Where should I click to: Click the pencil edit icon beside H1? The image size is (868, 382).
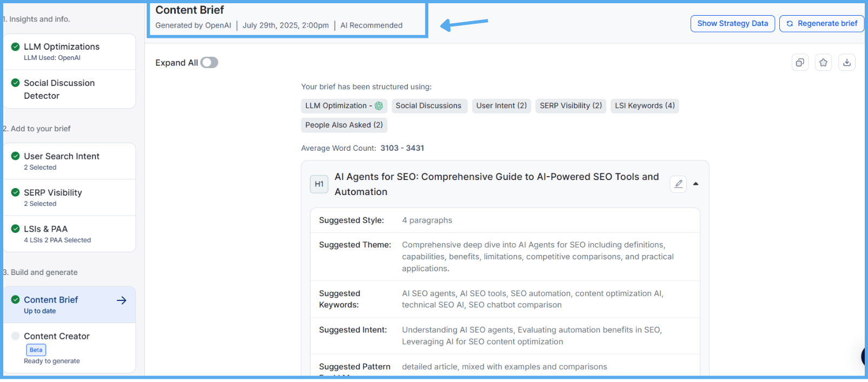(678, 184)
